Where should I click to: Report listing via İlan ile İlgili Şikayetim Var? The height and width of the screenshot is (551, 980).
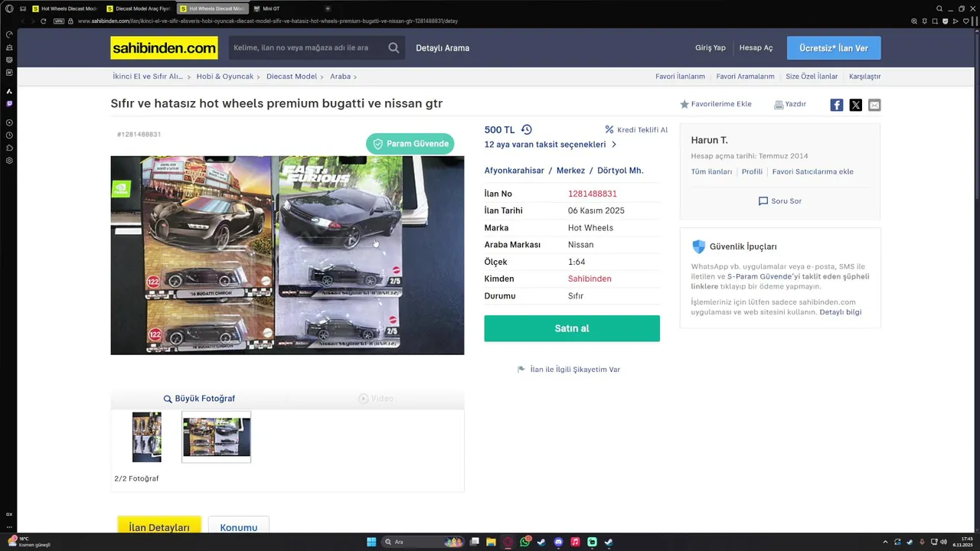click(x=569, y=370)
